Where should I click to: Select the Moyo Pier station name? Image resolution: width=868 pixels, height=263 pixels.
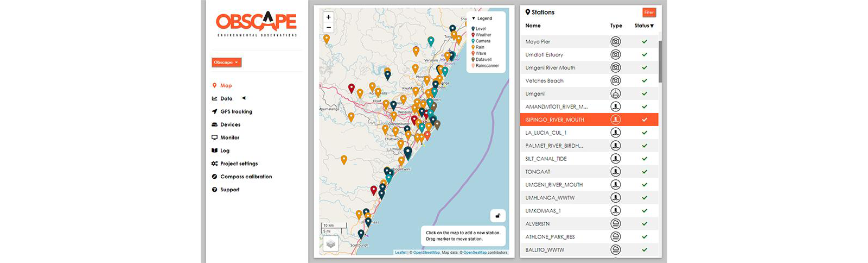(538, 41)
